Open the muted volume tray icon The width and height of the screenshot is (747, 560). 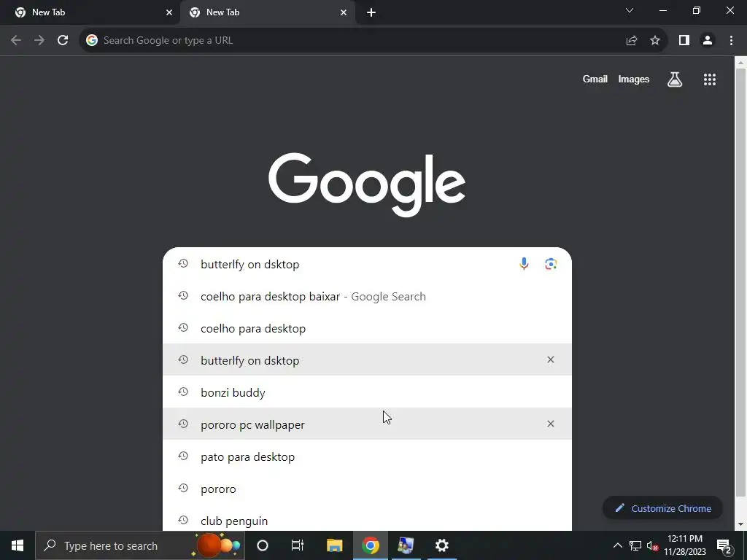[653, 545]
